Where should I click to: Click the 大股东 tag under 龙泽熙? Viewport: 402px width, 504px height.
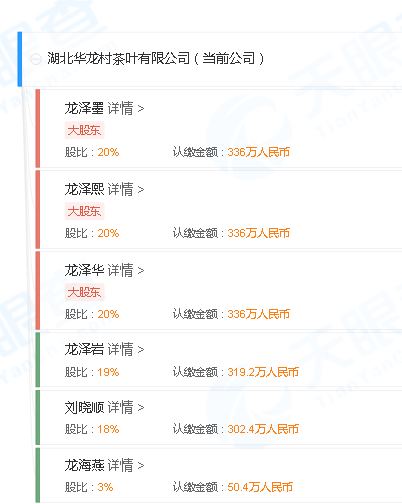pos(84,211)
